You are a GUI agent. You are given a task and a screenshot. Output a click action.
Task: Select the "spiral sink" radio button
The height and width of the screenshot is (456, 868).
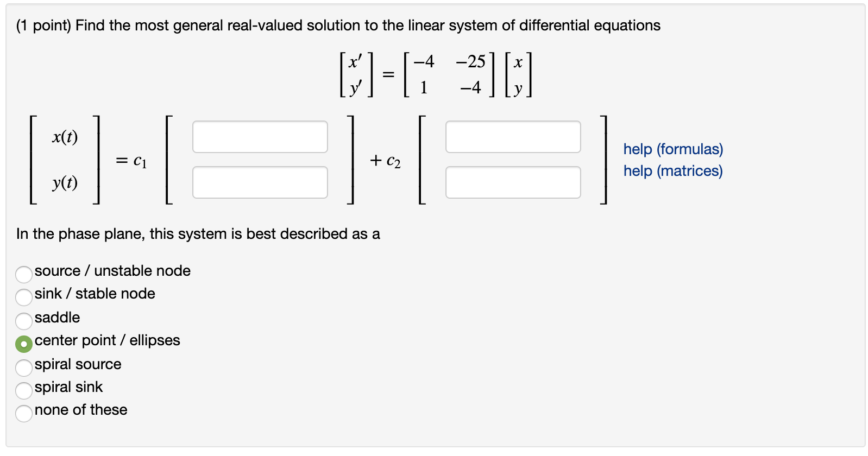tap(24, 391)
